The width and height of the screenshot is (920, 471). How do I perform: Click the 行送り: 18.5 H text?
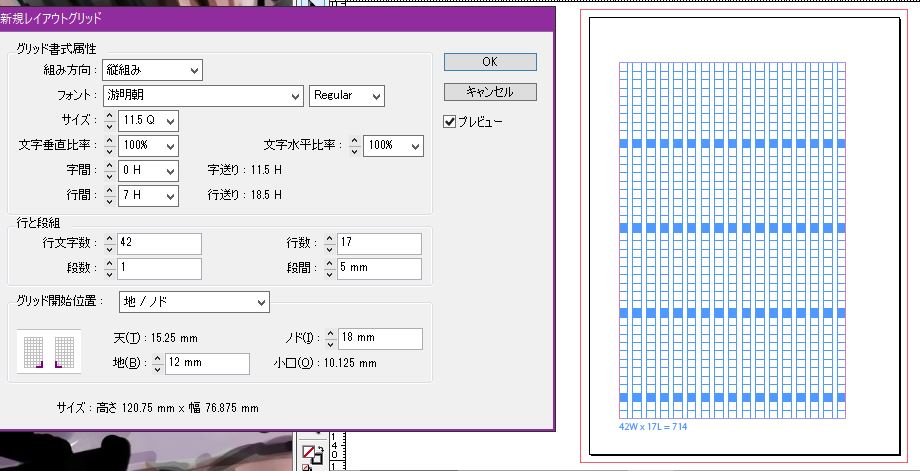[x=245, y=195]
